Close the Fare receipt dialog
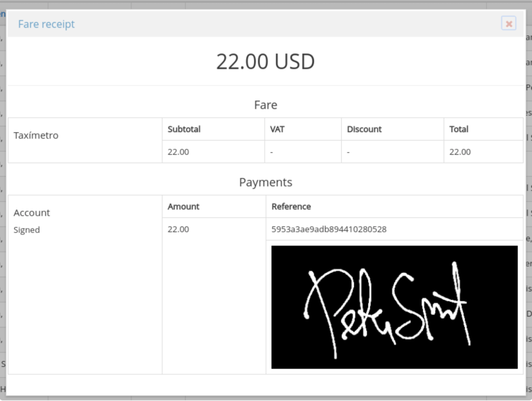Image resolution: width=532 pixels, height=401 pixels. coord(509,24)
